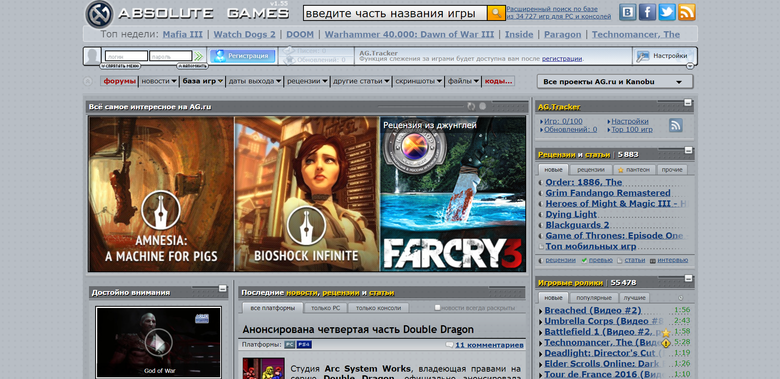Collapse the Игровые ролики panel
Viewport: 780px width, 379px height.
pos(687,279)
